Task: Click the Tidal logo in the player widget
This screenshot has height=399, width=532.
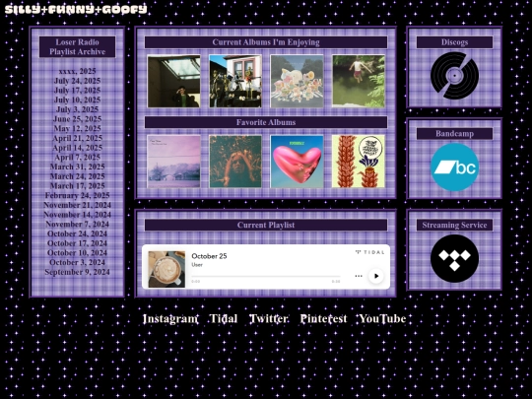Action: tap(369, 252)
